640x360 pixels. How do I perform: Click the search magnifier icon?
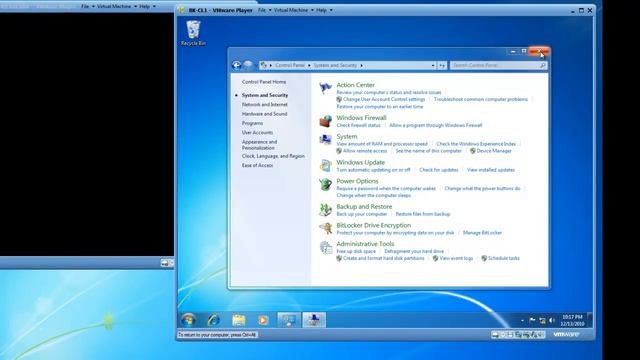point(542,65)
